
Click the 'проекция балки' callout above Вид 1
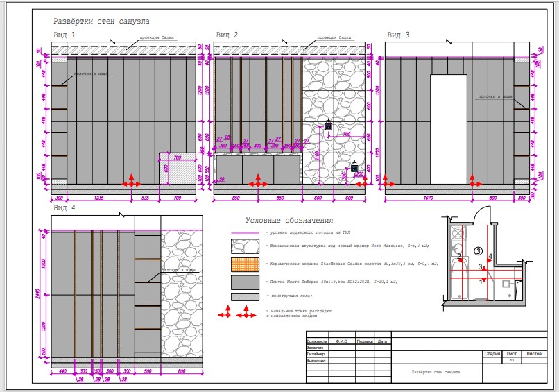click(157, 37)
